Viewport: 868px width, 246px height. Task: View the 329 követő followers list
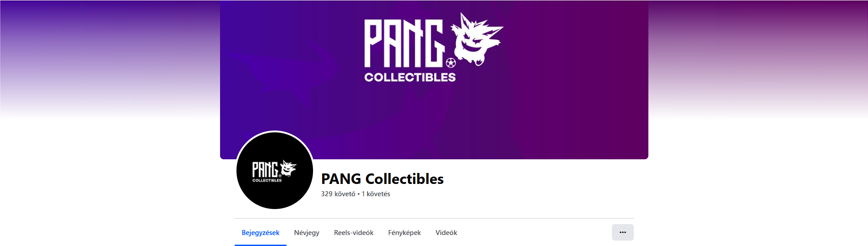point(338,194)
